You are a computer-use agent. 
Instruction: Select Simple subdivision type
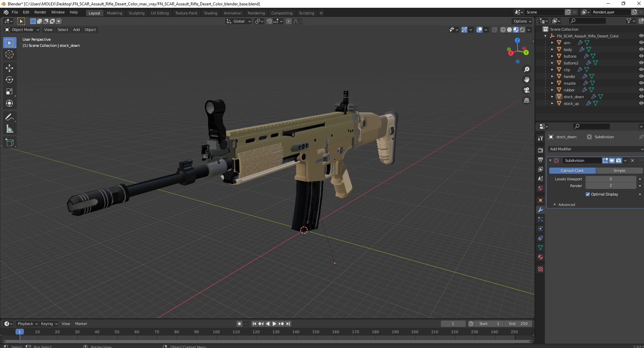pyautogui.click(x=619, y=171)
